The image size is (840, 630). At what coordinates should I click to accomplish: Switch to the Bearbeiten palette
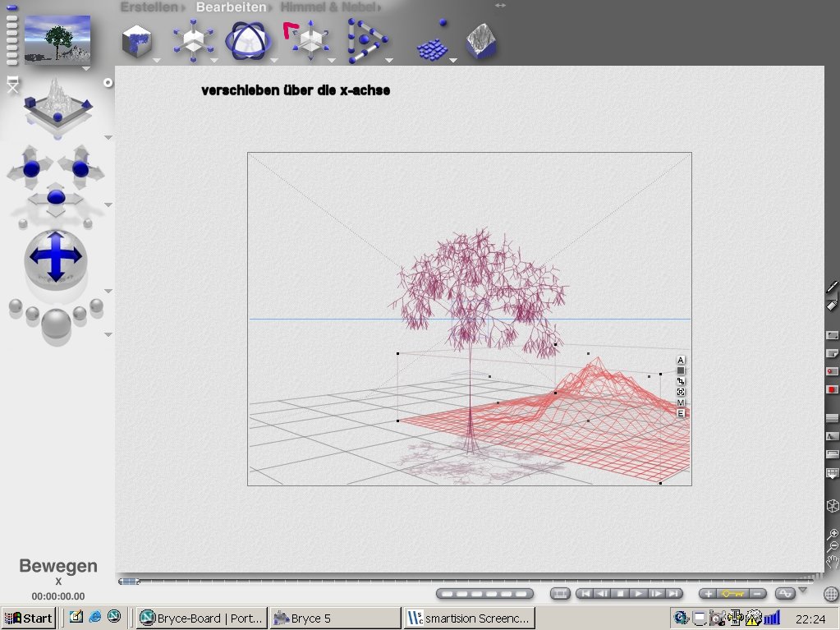(x=231, y=7)
